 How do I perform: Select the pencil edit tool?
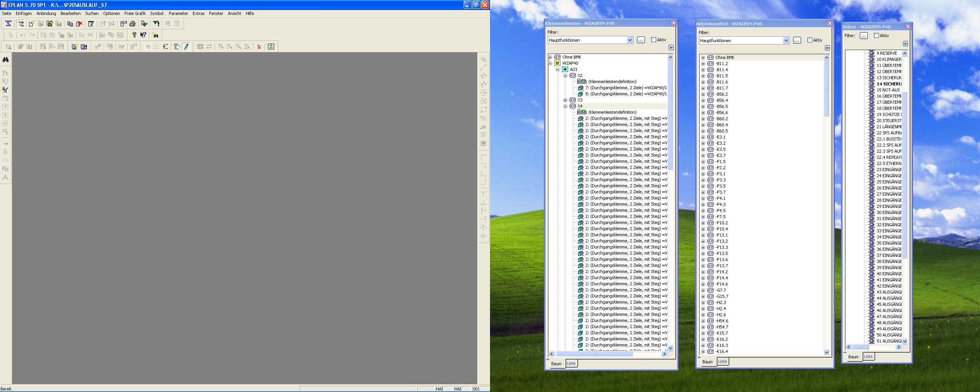[x=186, y=47]
